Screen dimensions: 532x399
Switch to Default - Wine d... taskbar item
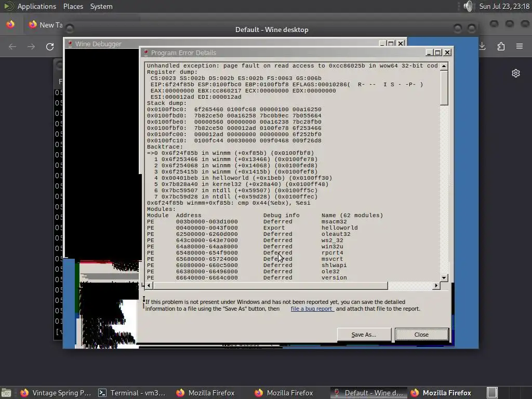click(368, 393)
